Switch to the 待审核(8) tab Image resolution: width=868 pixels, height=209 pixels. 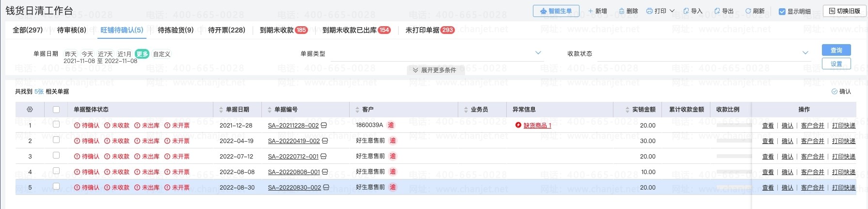click(72, 30)
